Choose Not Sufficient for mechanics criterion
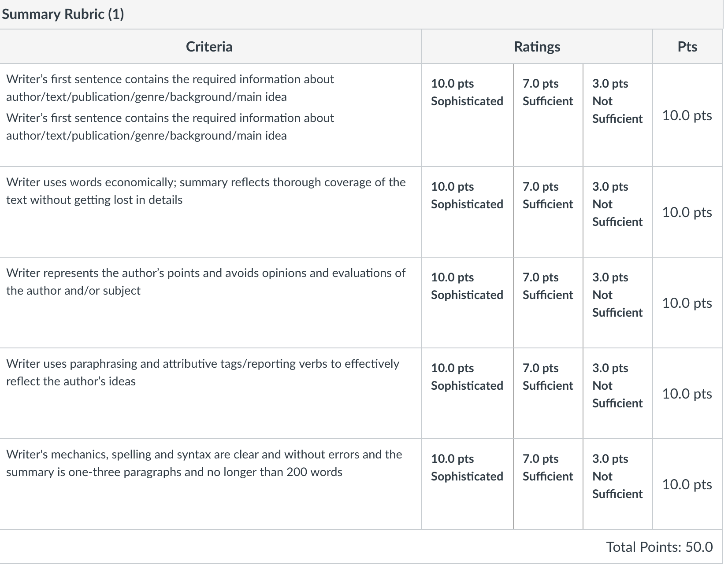 click(617, 484)
